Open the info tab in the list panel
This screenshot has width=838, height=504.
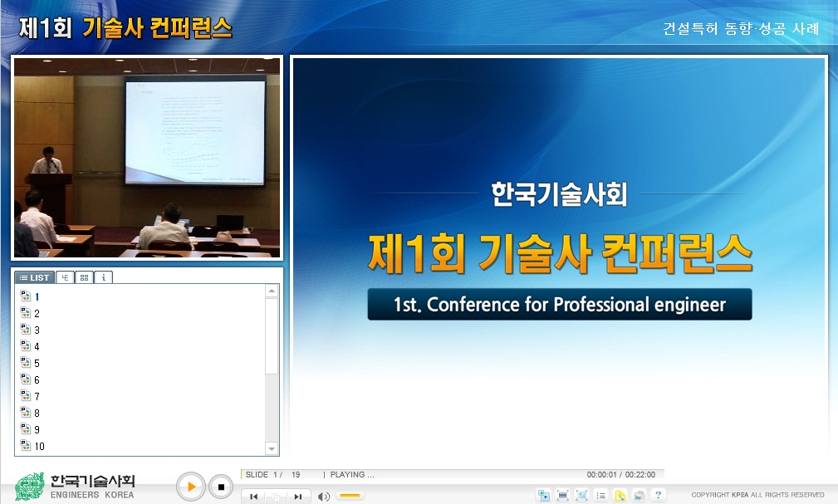[102, 277]
